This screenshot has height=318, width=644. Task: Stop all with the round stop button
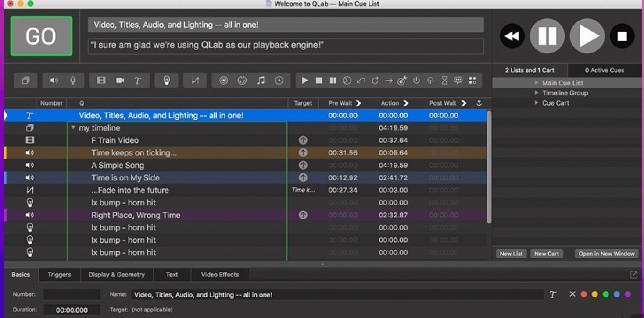click(622, 36)
